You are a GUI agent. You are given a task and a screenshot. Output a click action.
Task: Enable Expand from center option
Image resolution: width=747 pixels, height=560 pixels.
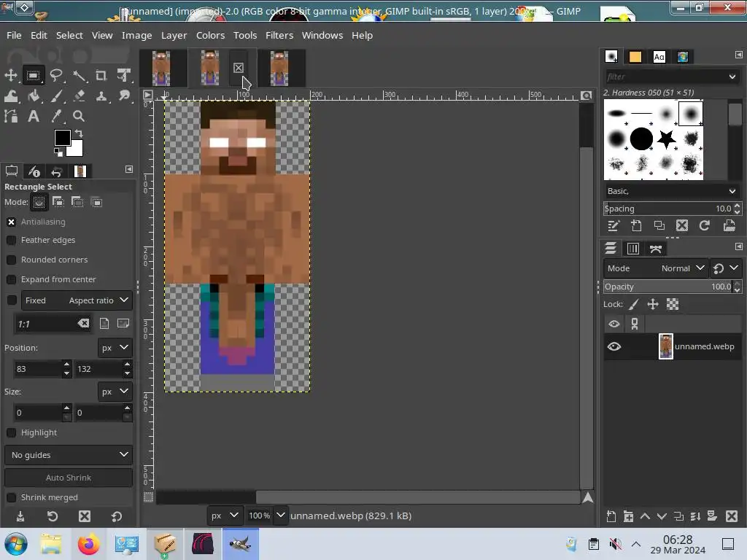click(12, 279)
